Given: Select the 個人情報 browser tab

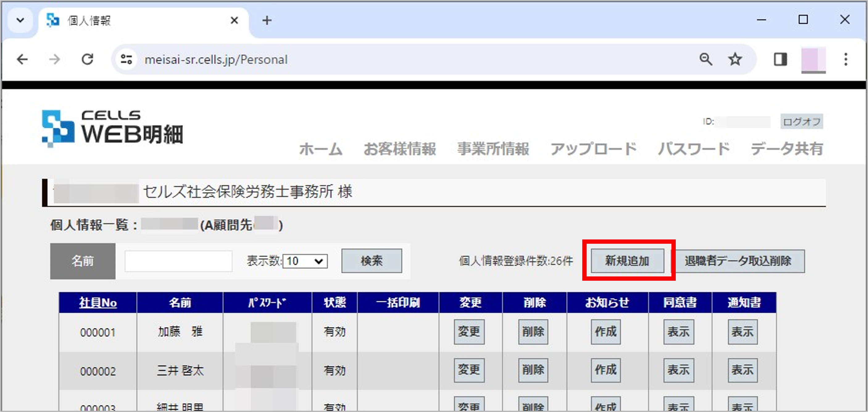Looking at the screenshot, I should pyautogui.click(x=89, y=20).
